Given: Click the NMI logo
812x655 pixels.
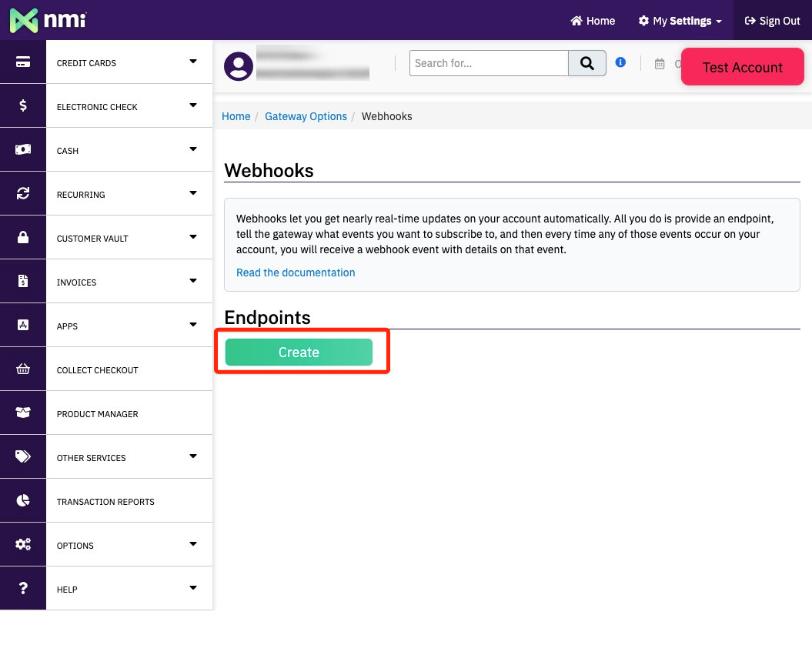Looking at the screenshot, I should point(48,20).
